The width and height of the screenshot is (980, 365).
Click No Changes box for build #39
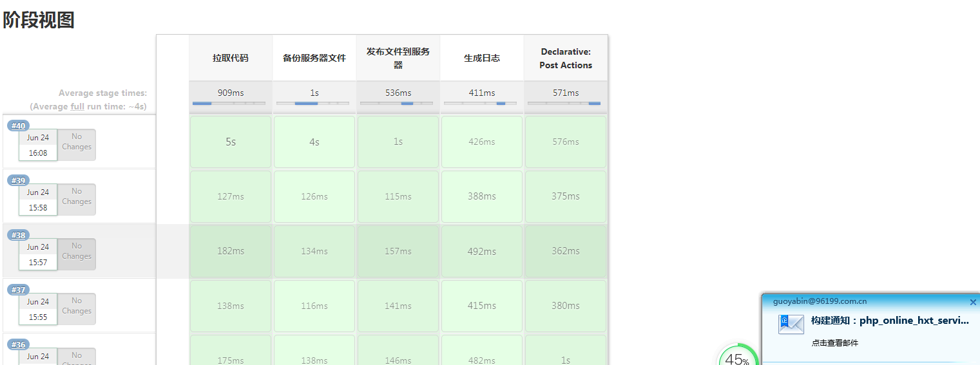coord(77,200)
